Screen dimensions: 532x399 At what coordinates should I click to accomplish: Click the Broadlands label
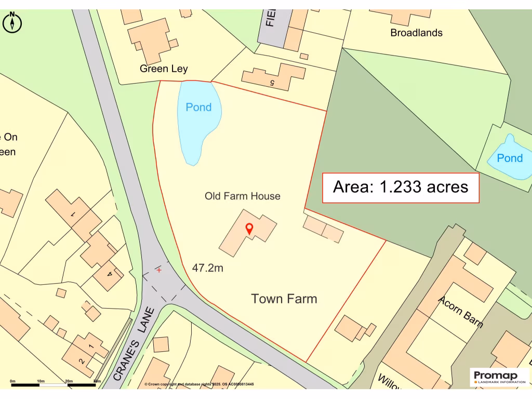(416, 33)
